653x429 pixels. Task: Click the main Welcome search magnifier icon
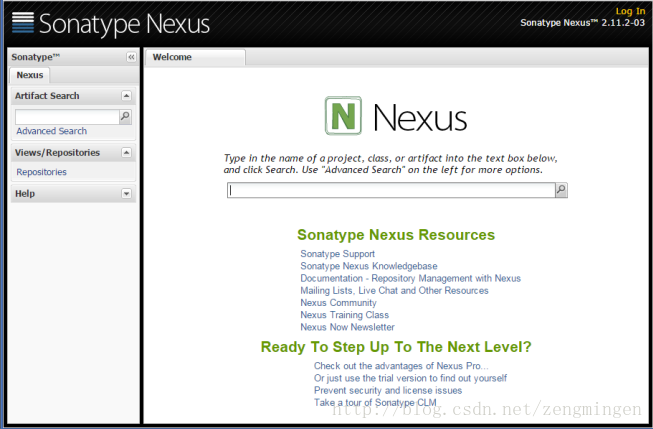561,190
